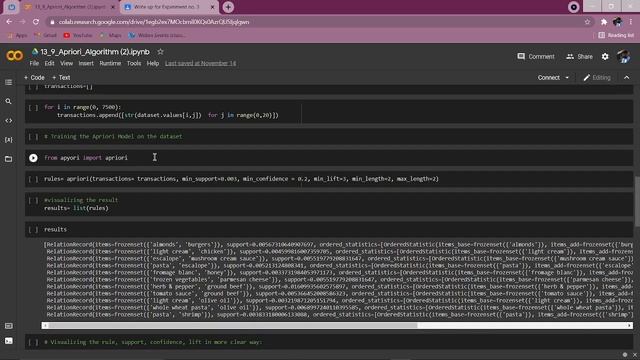
Task: Open the Editing mode dropdown
Action: [597, 78]
